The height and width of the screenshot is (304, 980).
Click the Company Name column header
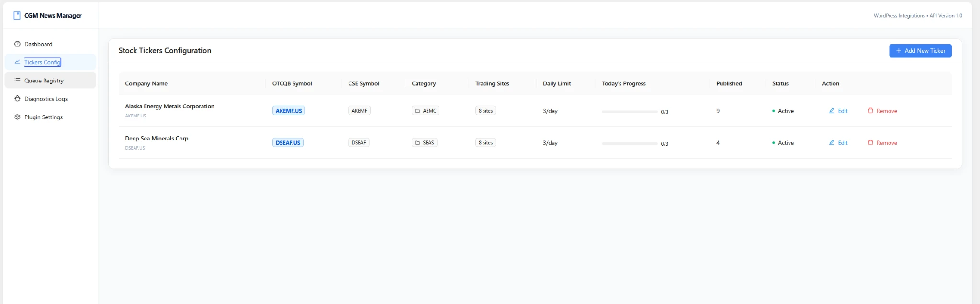(x=146, y=83)
